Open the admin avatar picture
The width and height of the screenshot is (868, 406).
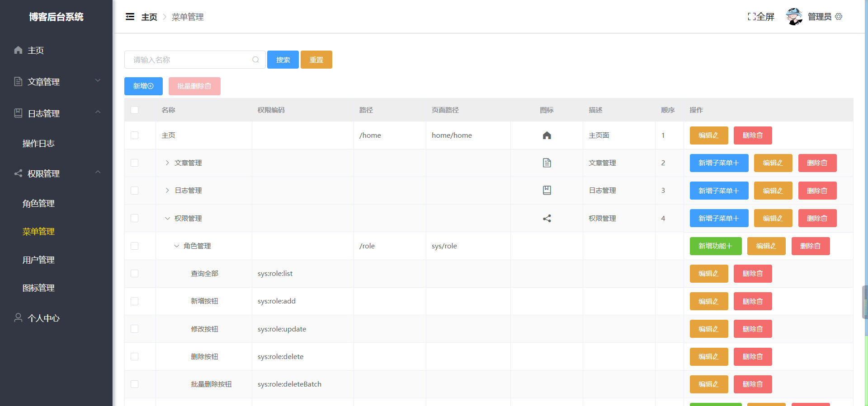point(794,17)
